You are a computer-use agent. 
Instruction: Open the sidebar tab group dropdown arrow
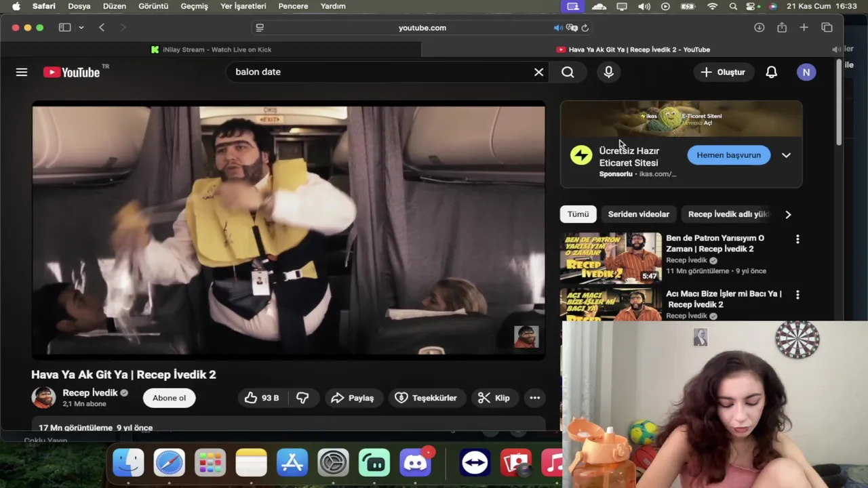click(x=81, y=28)
